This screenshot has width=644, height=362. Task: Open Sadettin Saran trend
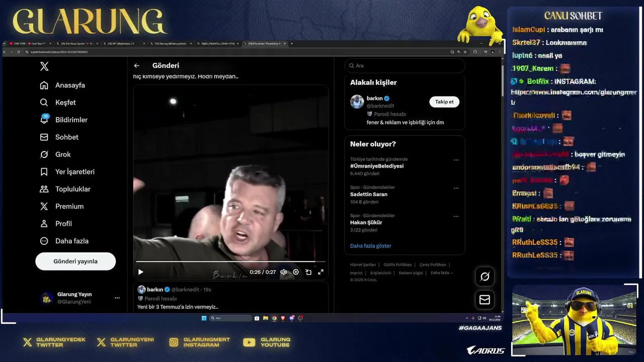coord(369,194)
